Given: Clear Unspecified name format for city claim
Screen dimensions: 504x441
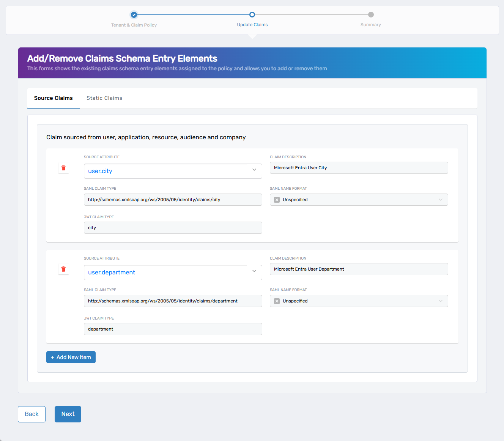Looking at the screenshot, I should (x=277, y=200).
